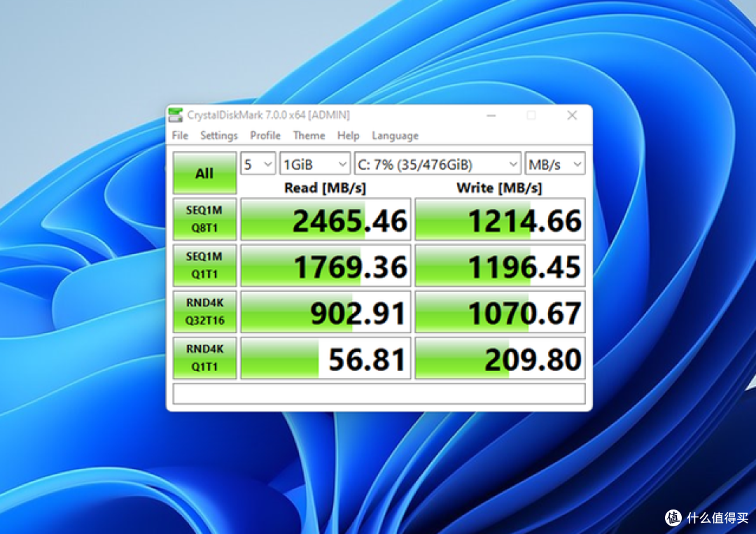Click the 209.80 write result

500,358
